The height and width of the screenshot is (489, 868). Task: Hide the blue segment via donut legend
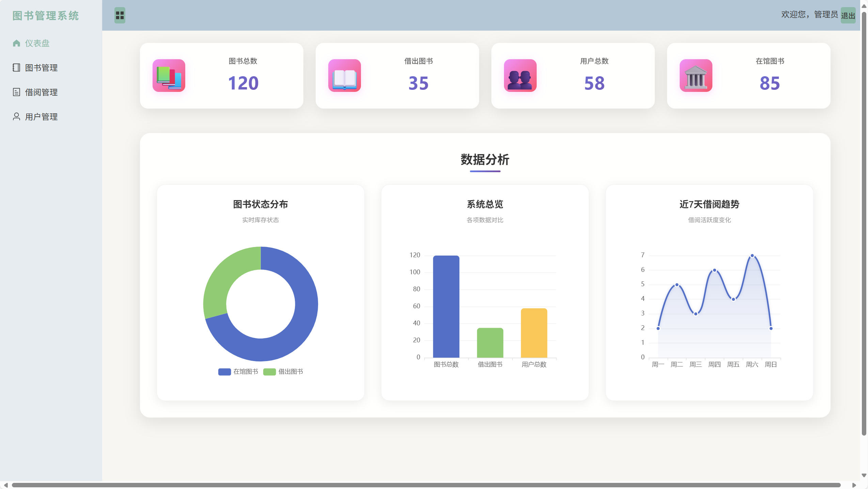(x=238, y=371)
